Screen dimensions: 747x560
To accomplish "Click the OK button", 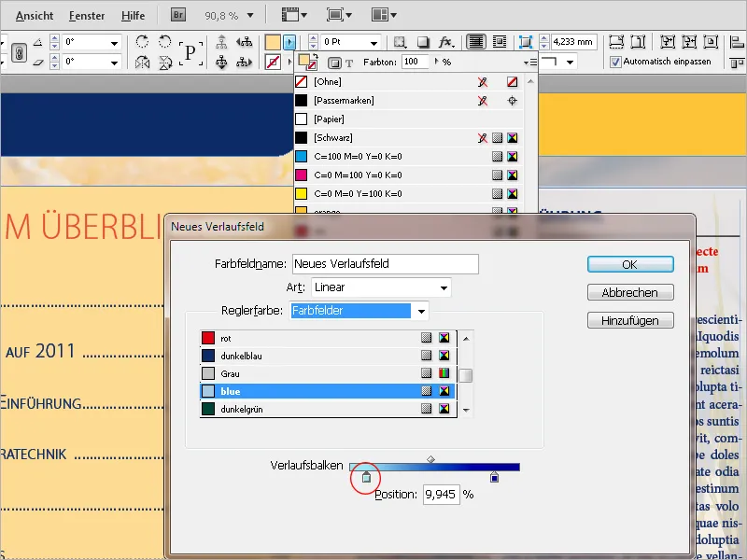I will coord(630,264).
